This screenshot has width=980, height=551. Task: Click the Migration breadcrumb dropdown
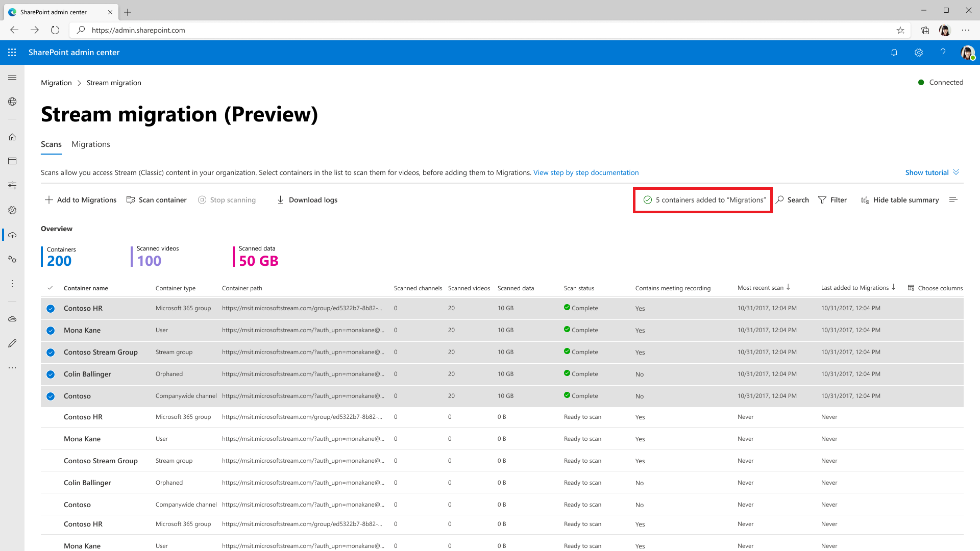coord(57,82)
